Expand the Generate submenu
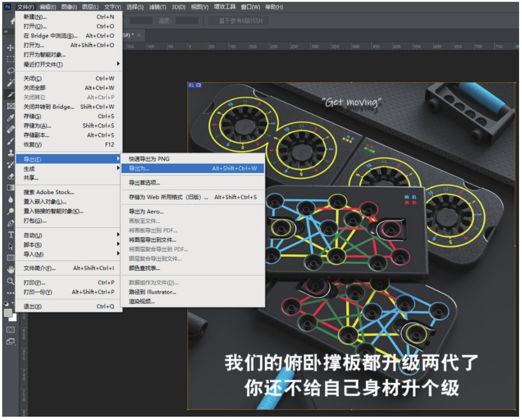Image resolution: width=522 pixels, height=420 pixels. point(118,168)
